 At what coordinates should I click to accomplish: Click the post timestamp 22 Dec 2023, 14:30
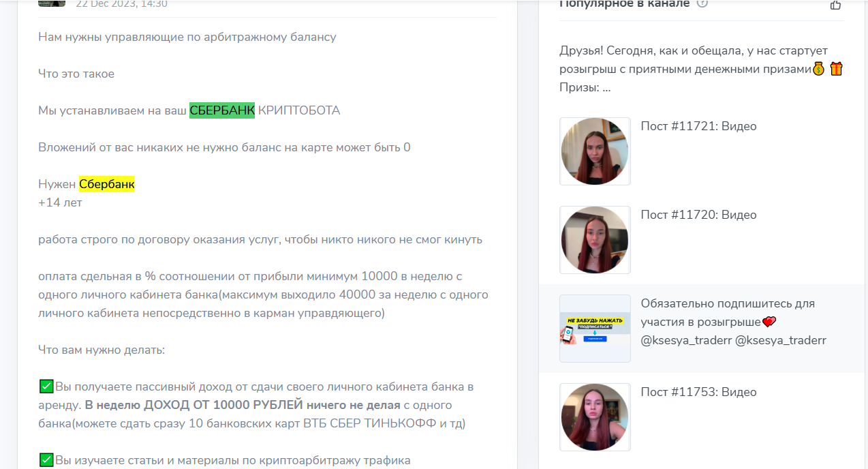pos(121,4)
